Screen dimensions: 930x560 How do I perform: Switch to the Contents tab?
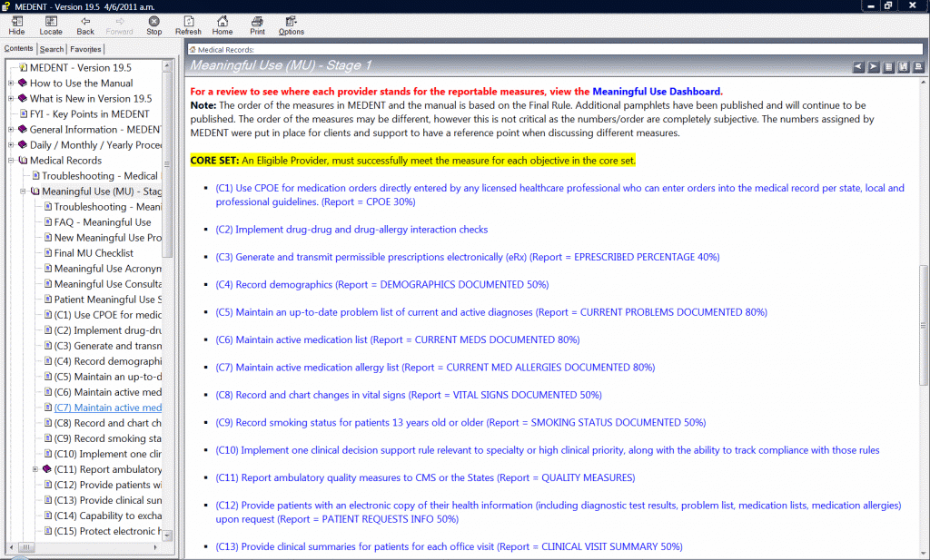(x=18, y=49)
